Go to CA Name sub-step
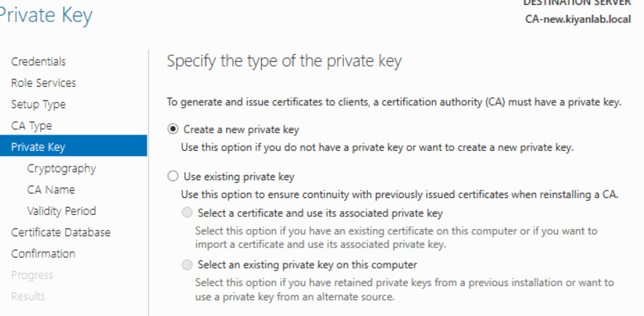Image resolution: width=644 pixels, height=316 pixels. [x=50, y=189]
